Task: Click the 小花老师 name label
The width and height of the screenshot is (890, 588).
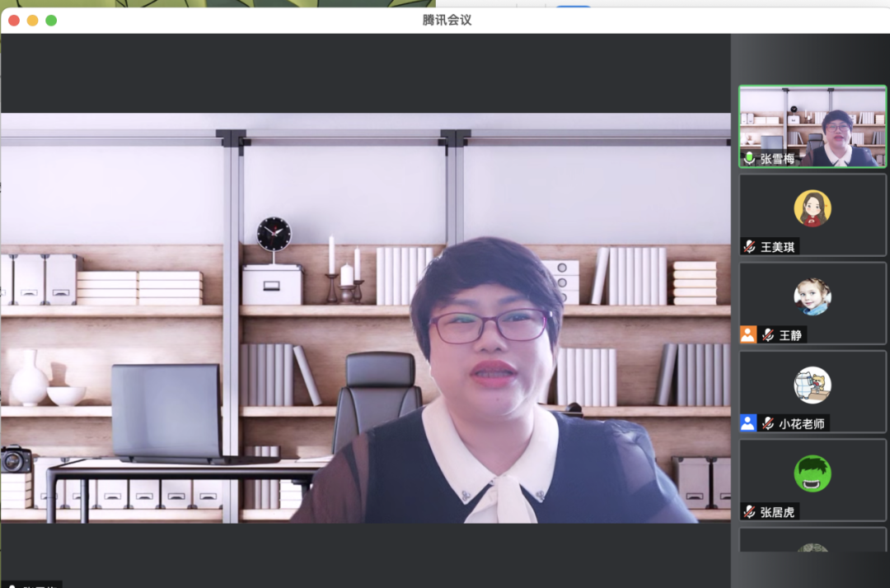Action: pos(802,423)
